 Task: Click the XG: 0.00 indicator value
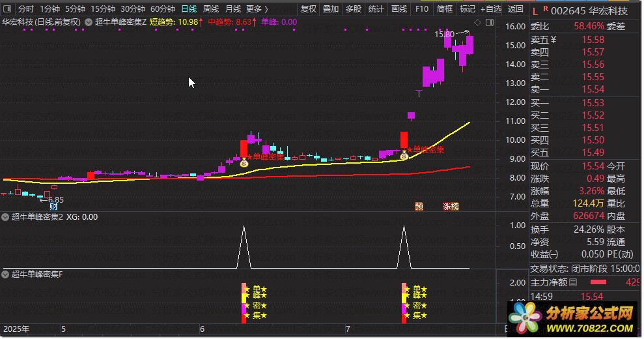point(82,217)
